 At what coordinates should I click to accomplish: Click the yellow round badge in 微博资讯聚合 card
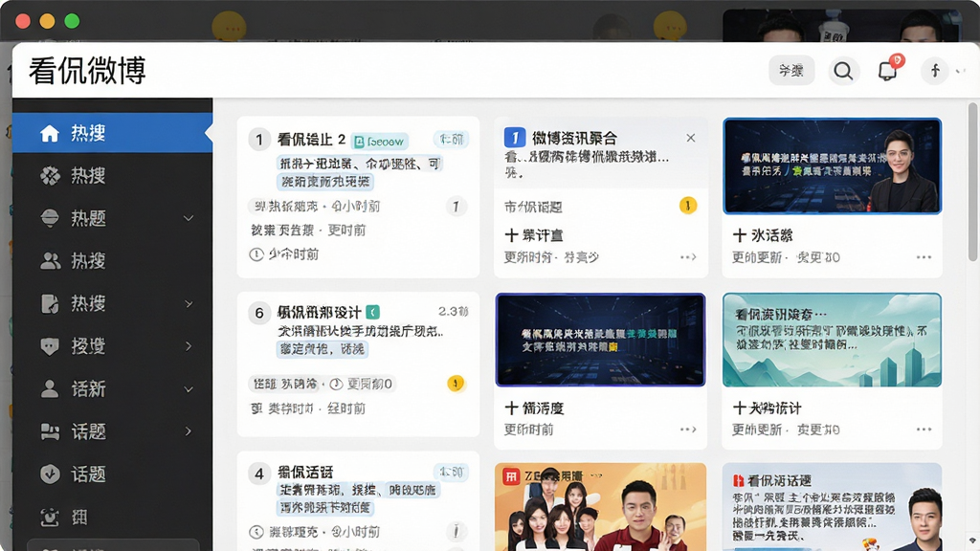point(688,206)
